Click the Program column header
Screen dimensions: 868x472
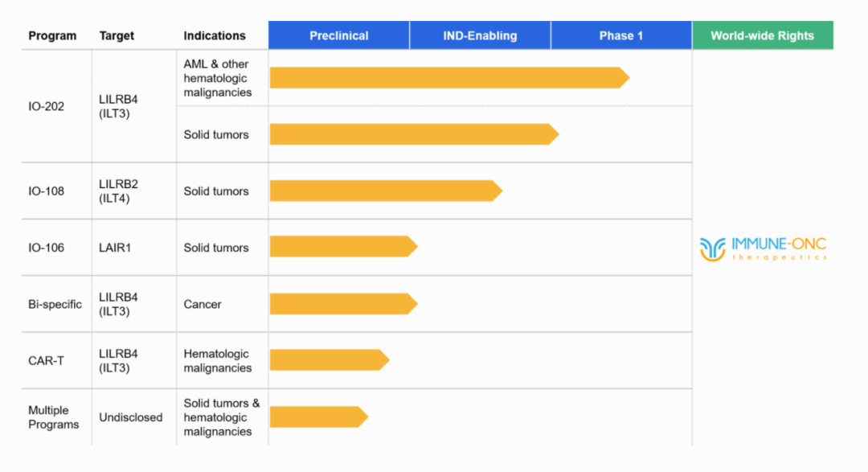click(x=52, y=35)
